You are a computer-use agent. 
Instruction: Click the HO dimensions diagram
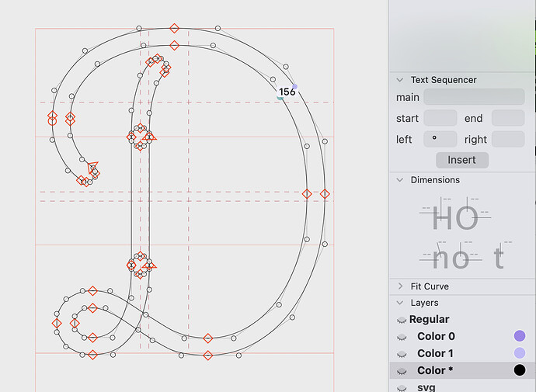pos(455,217)
